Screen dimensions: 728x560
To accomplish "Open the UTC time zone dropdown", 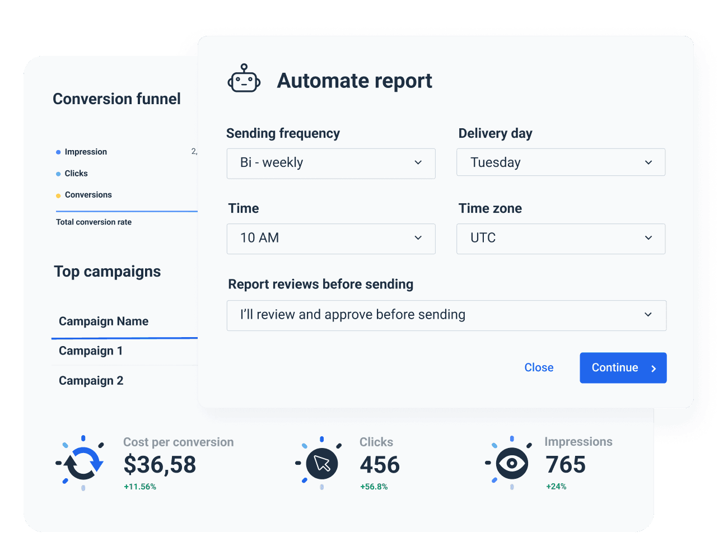I will pyautogui.click(x=560, y=239).
